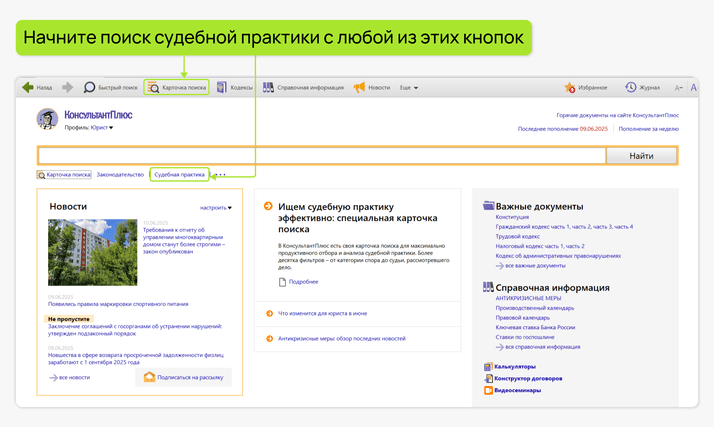
Task: Open 'Что изменится для юриста в июне'
Action: click(322, 313)
